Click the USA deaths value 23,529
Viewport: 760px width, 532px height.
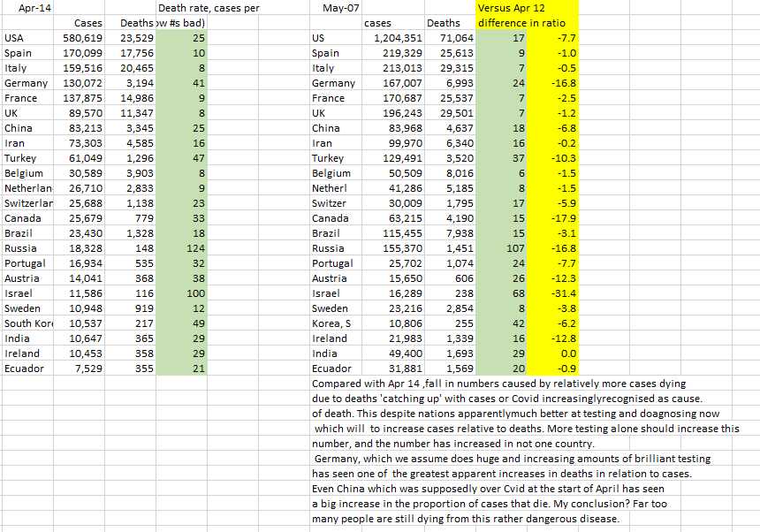137,38
